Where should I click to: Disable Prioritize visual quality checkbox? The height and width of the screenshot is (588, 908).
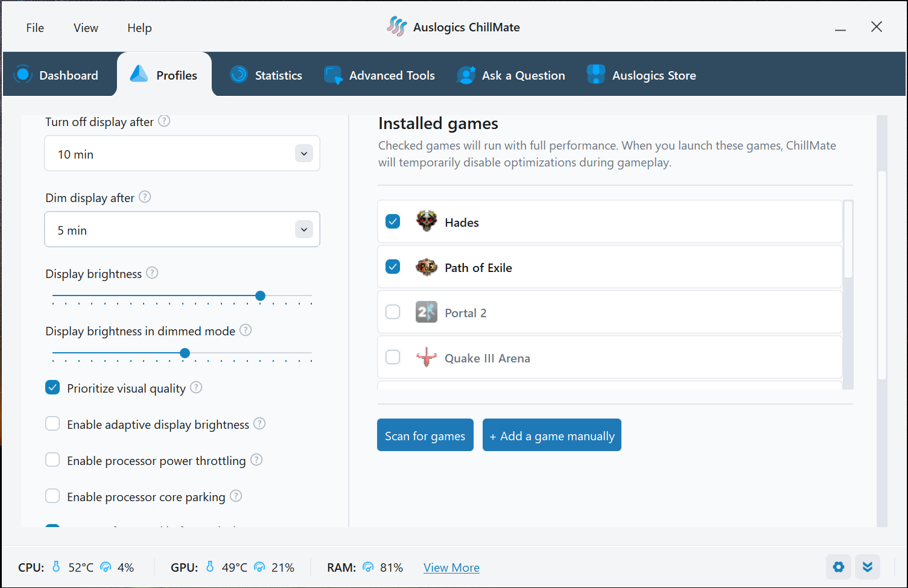tap(52, 387)
